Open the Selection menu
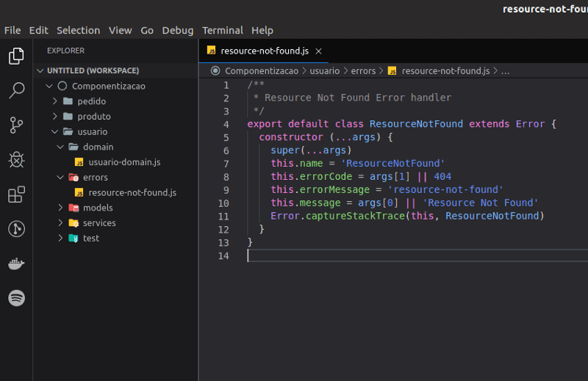 [x=79, y=30]
